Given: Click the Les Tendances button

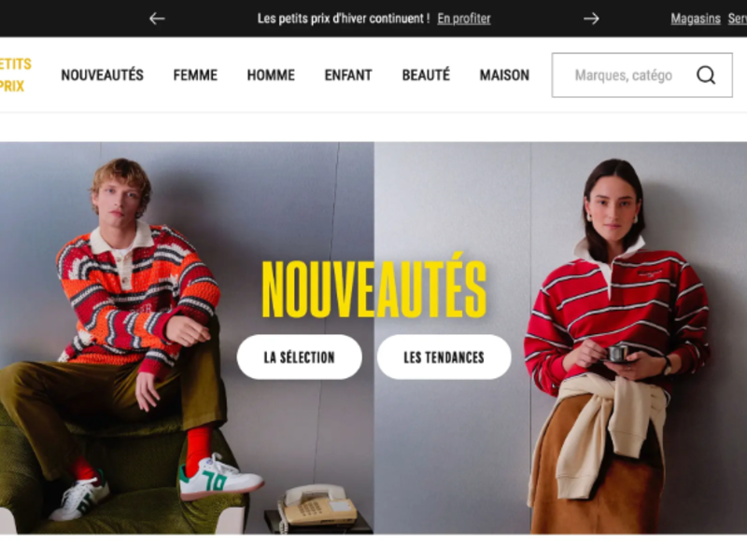Looking at the screenshot, I should point(444,357).
